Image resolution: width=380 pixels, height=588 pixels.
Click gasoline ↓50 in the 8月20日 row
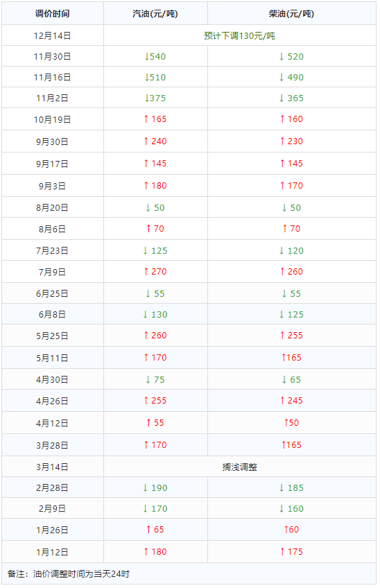(x=155, y=208)
